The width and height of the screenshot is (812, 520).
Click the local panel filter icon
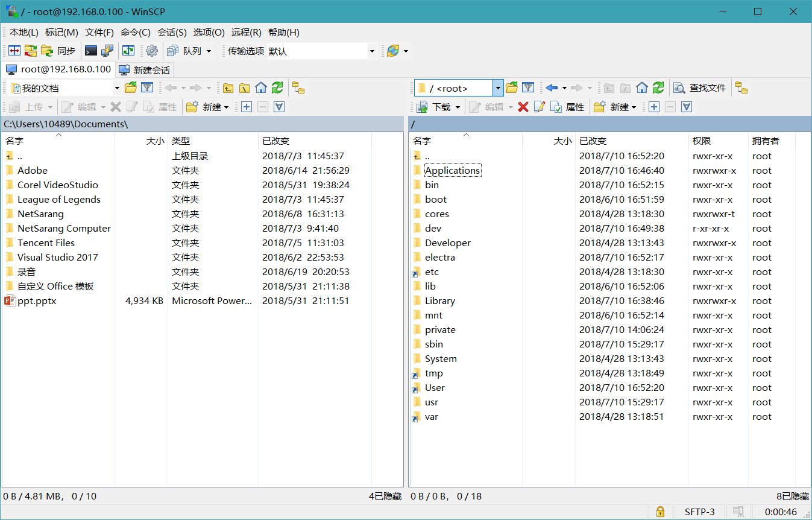click(147, 88)
